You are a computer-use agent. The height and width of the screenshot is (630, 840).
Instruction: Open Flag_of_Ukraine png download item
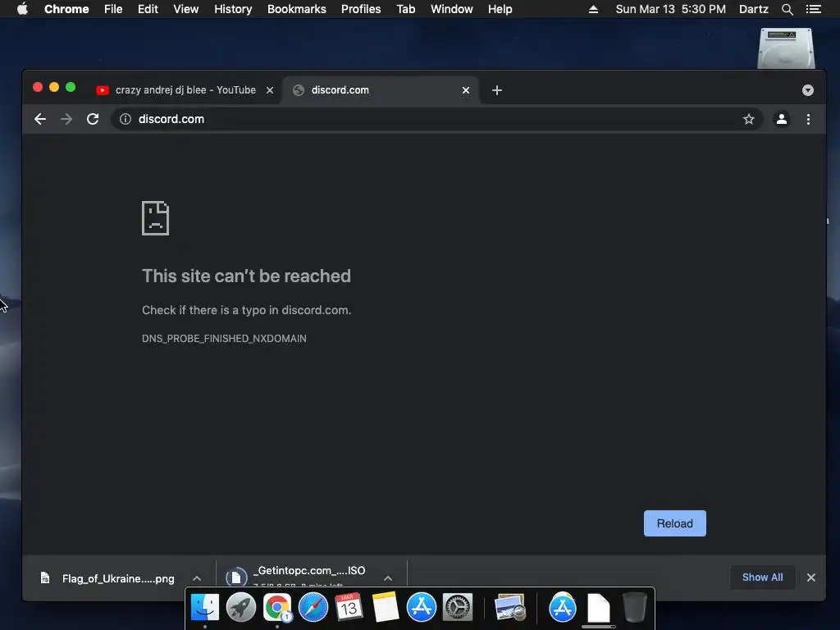click(x=118, y=578)
